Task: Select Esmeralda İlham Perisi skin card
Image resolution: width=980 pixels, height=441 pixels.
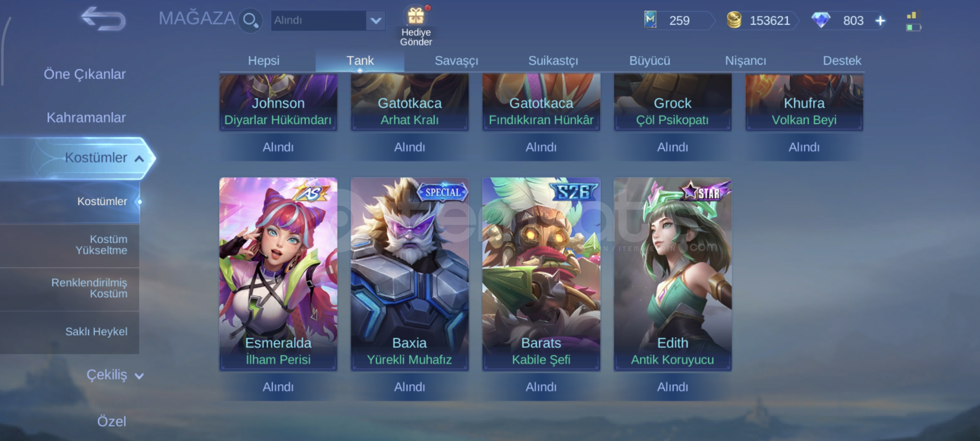Action: tap(278, 274)
